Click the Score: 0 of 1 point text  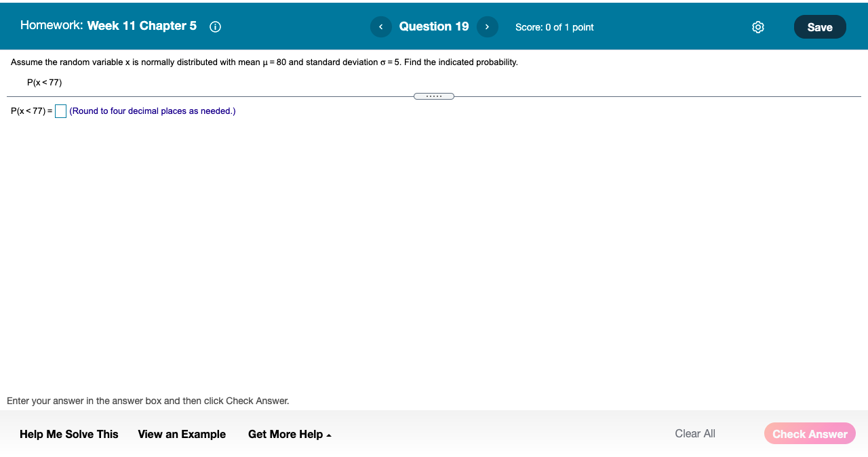pos(555,27)
